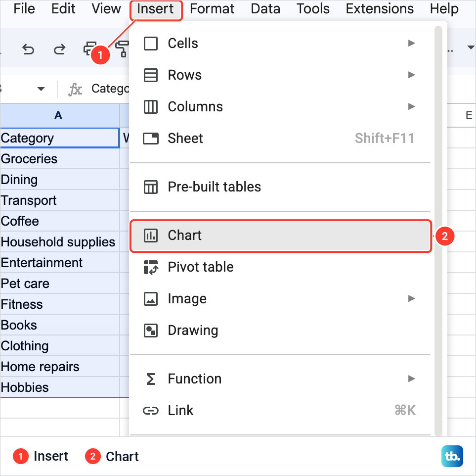Click the Drawing shapes icon
Viewport: 476px width, 476px height.
(x=151, y=331)
